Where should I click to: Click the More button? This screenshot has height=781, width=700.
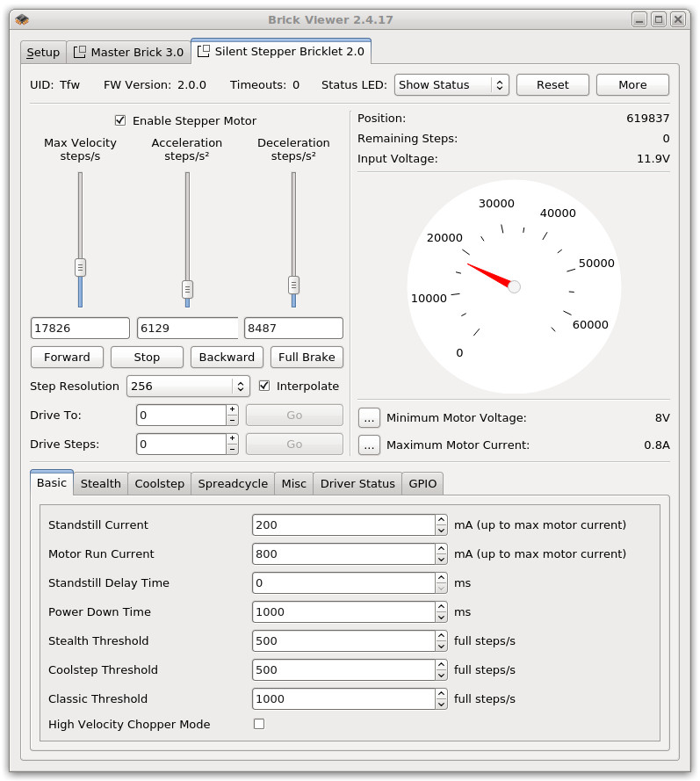(x=632, y=85)
